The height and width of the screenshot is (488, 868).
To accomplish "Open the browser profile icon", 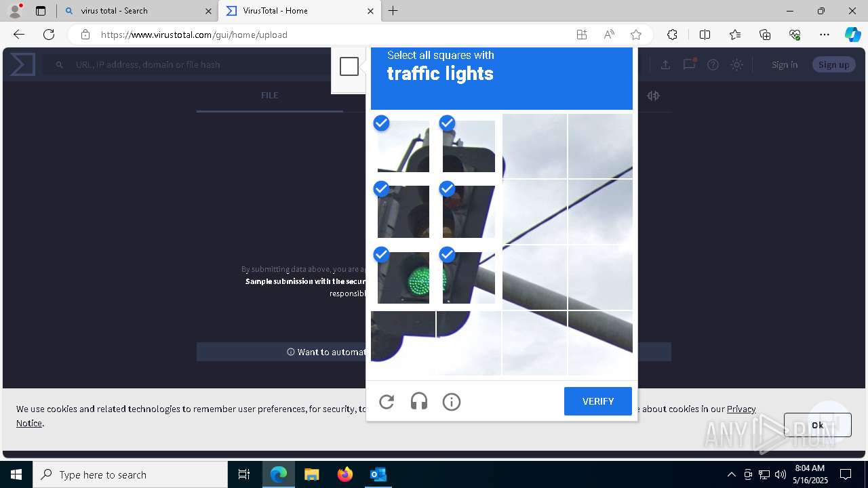I will (15, 11).
